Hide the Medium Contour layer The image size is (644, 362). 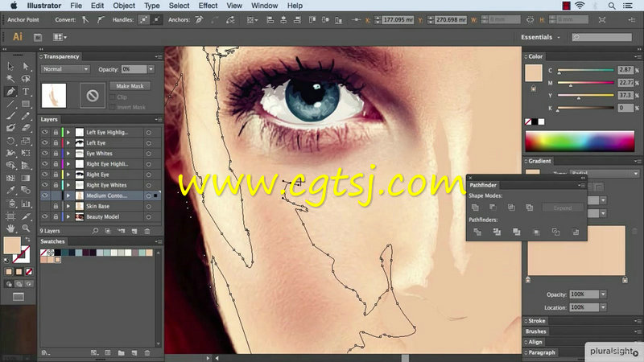pyautogui.click(x=45, y=195)
